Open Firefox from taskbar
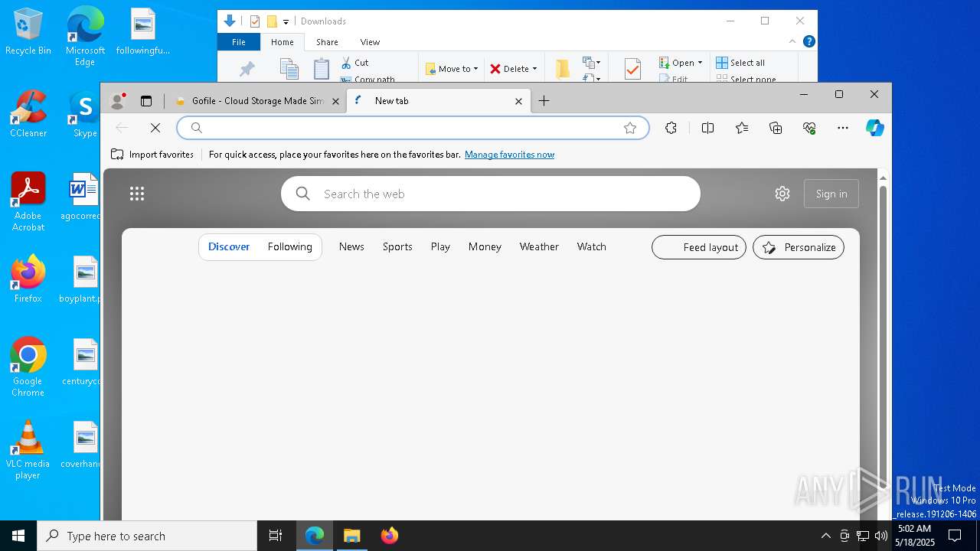The image size is (980, 551). point(389,536)
